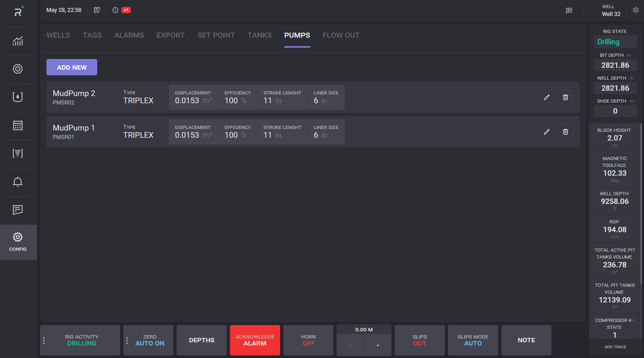This screenshot has height=358, width=644.
Task: Open the alarm bell sidebar icon
Action: [x=18, y=182]
